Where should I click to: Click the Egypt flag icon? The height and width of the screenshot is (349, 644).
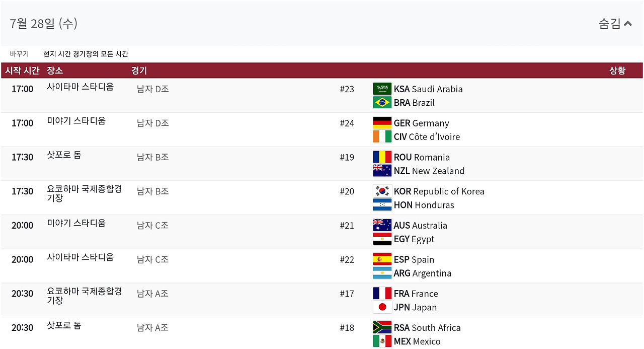click(382, 239)
